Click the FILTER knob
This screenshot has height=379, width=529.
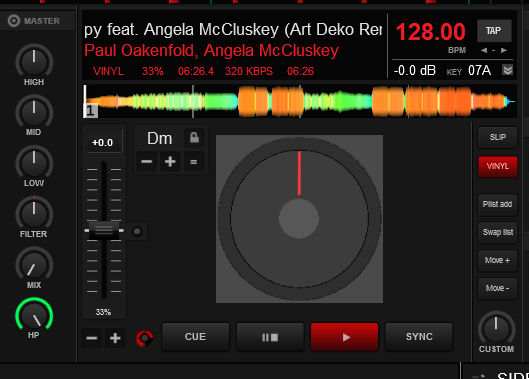click(34, 214)
